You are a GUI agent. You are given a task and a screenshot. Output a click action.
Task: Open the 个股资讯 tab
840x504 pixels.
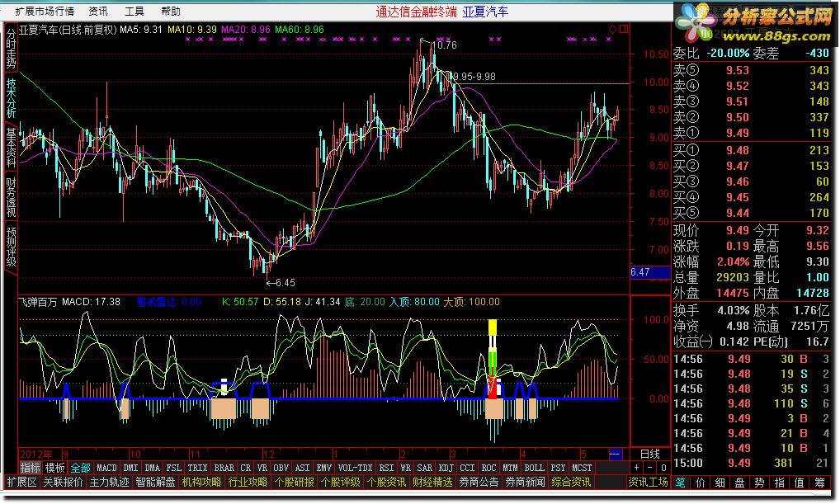(386, 482)
